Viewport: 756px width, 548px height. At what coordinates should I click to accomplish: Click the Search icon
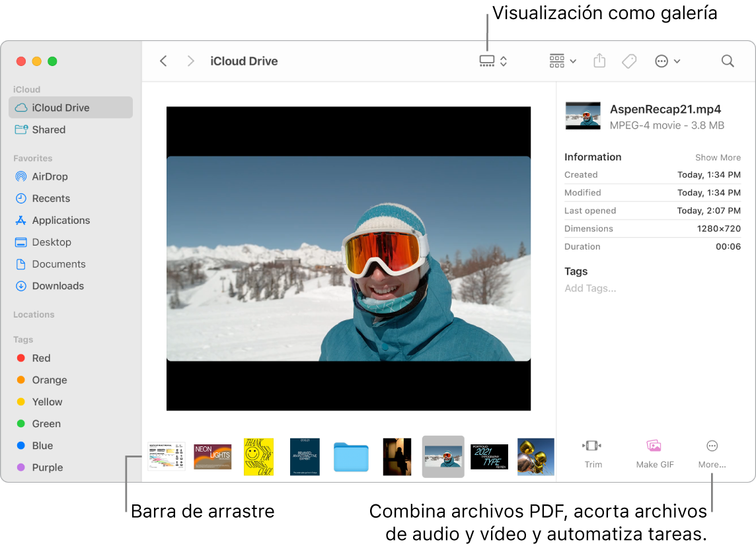pyautogui.click(x=727, y=61)
